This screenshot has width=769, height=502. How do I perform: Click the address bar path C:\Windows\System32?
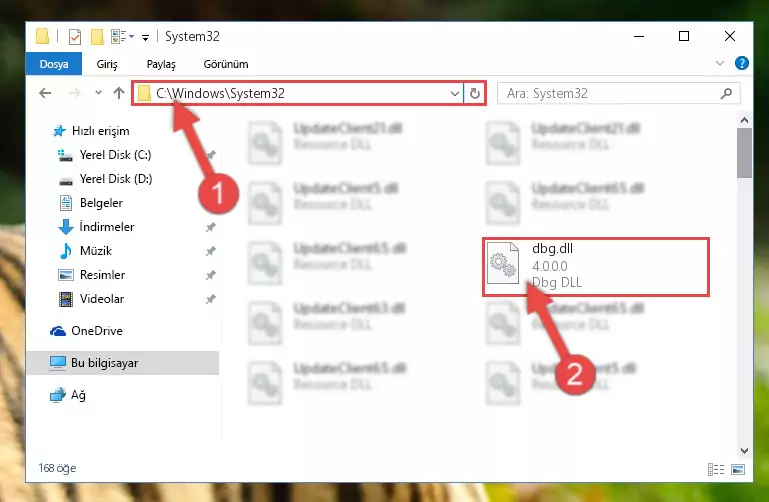220,93
